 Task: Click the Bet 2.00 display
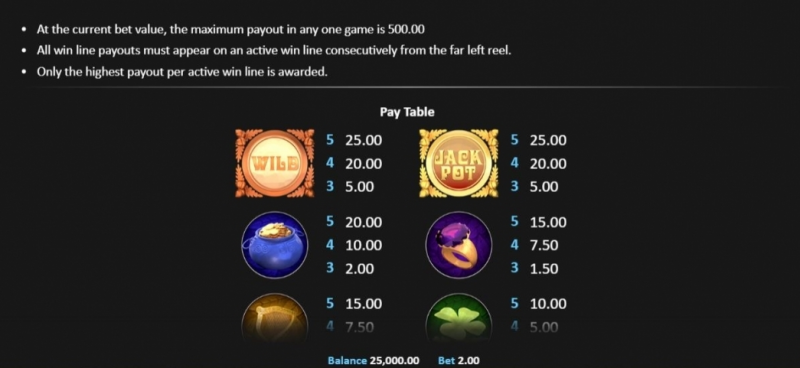pyautogui.click(x=459, y=360)
